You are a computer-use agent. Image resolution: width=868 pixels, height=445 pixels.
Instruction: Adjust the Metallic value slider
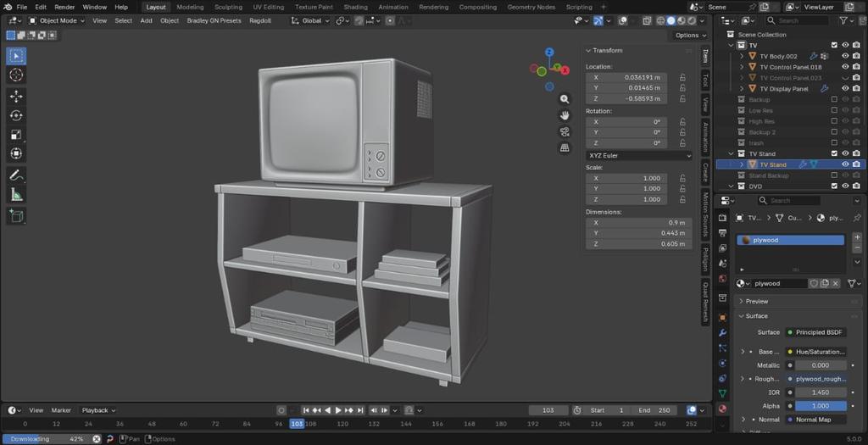(821, 365)
